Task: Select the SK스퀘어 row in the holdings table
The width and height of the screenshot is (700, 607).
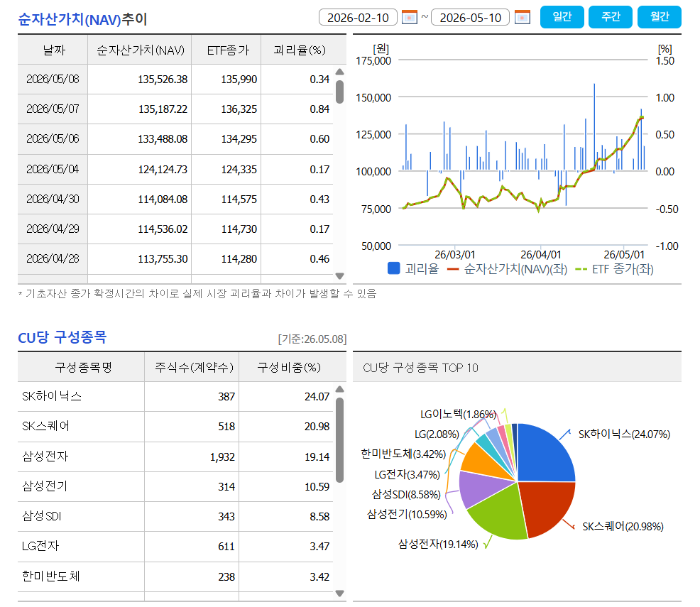Action: coord(175,426)
